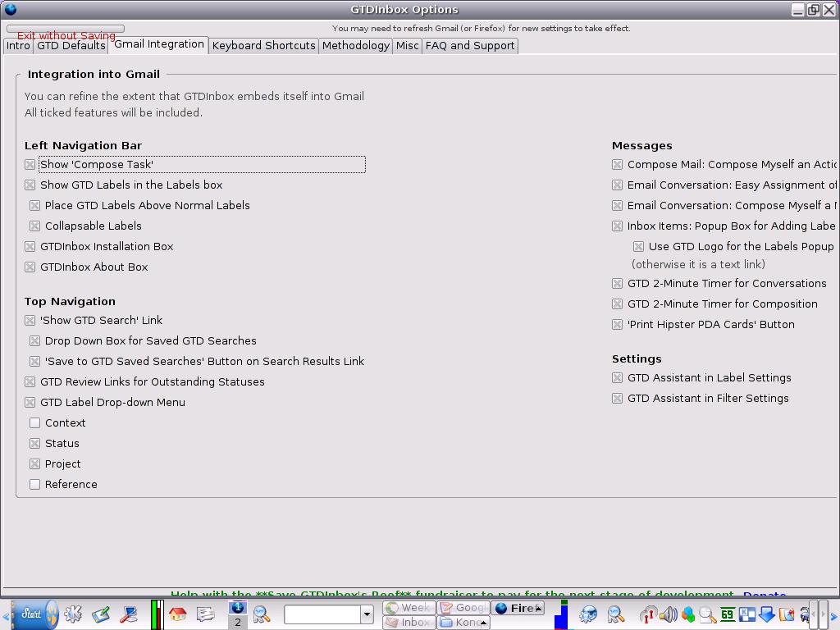Image resolution: width=840 pixels, height=630 pixels.
Task: Click the GTDInbox globe icon in title bar
Action: click(10, 9)
